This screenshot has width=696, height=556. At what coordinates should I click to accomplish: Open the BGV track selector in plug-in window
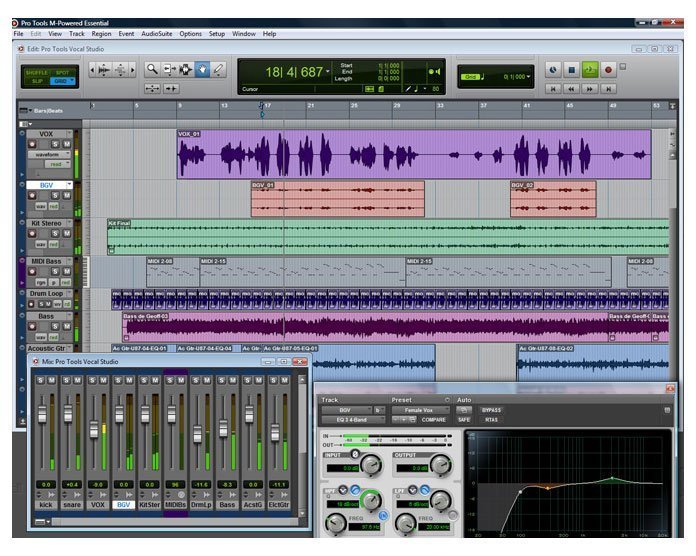pyautogui.click(x=347, y=410)
